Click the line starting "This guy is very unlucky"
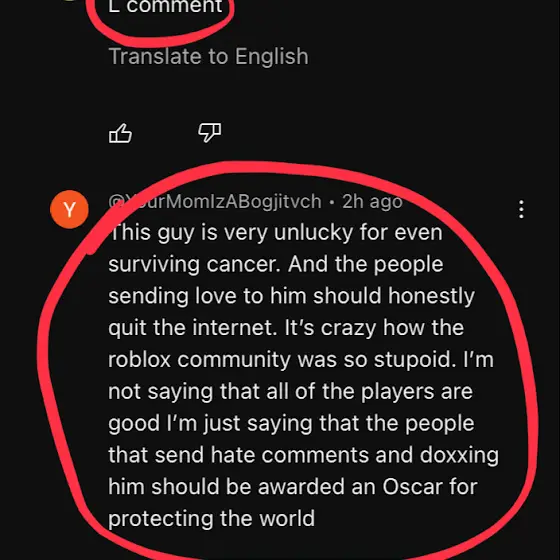 pos(275,233)
